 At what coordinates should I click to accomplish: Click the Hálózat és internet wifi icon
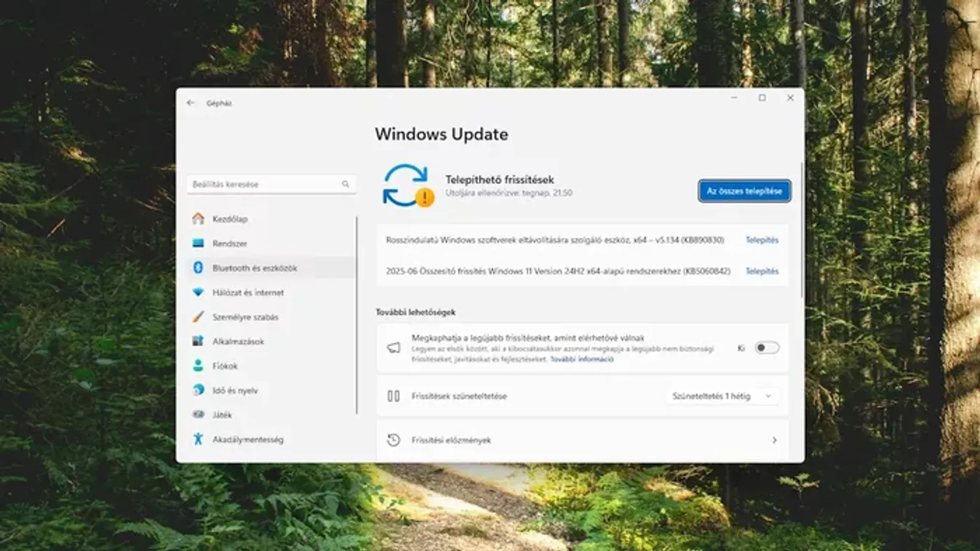(x=198, y=292)
